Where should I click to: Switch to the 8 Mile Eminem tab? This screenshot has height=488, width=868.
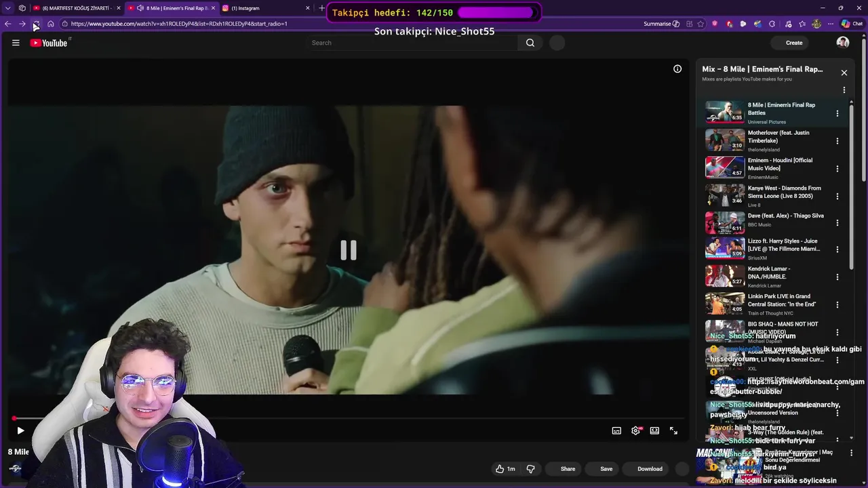point(172,8)
